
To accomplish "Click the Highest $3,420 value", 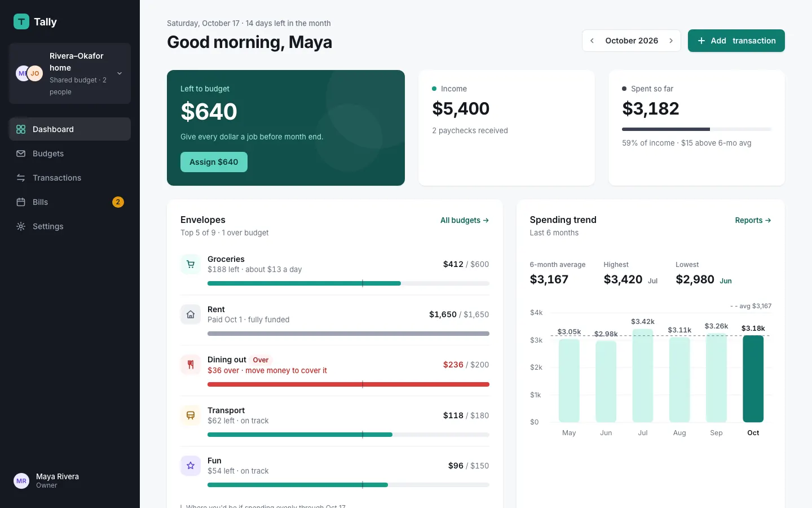I will click(623, 279).
